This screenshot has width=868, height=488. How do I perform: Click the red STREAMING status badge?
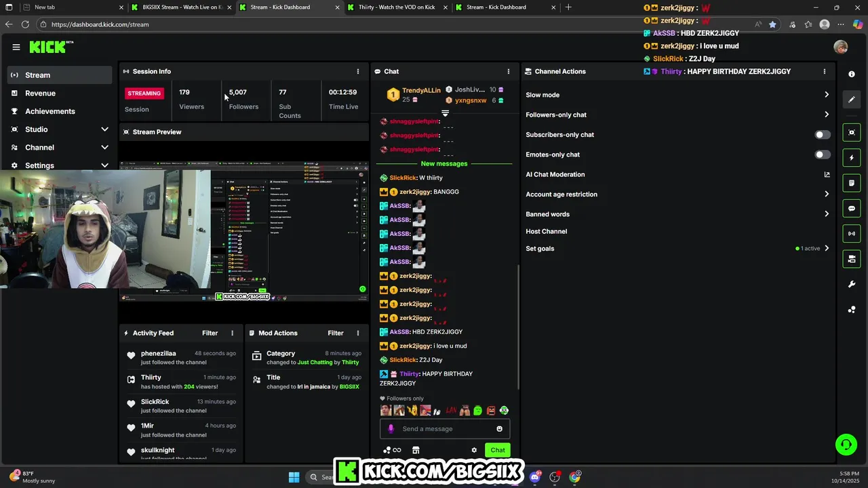(x=144, y=93)
